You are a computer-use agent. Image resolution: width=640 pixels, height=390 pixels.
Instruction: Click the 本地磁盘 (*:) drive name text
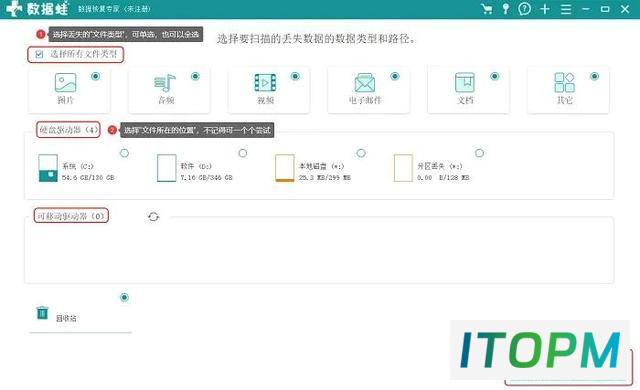(321, 166)
